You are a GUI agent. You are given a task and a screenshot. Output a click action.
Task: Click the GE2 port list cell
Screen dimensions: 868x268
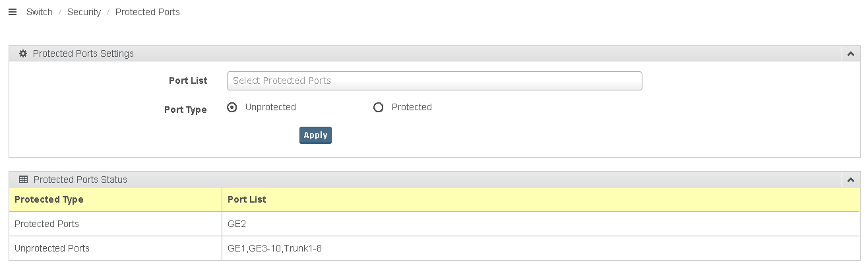pos(237,224)
